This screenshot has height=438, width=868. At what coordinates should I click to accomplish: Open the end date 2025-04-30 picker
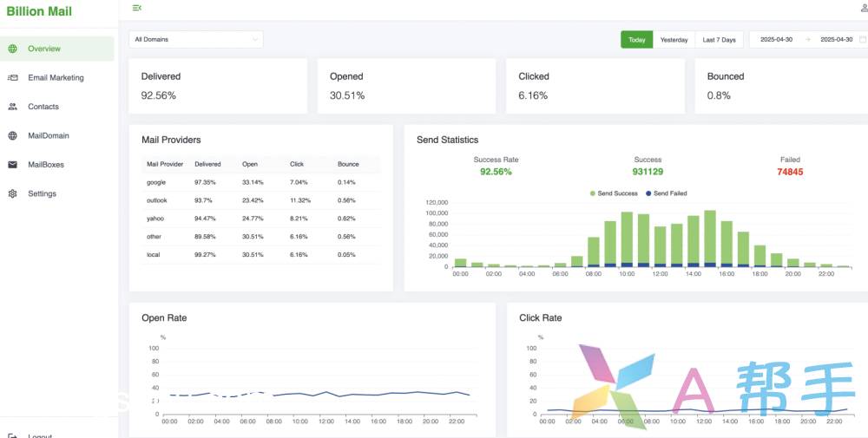tap(836, 40)
